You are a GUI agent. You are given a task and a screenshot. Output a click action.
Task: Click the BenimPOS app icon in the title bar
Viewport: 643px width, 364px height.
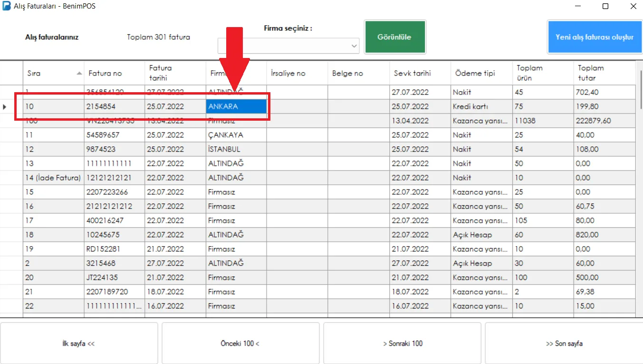click(7, 6)
